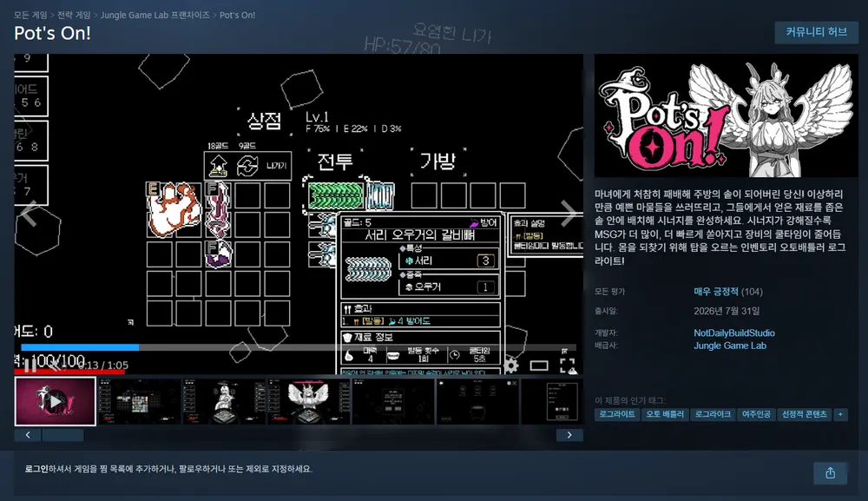Select the pink trailer thumbnail with play icon
Screen dimensions: 868x501
[56, 401]
